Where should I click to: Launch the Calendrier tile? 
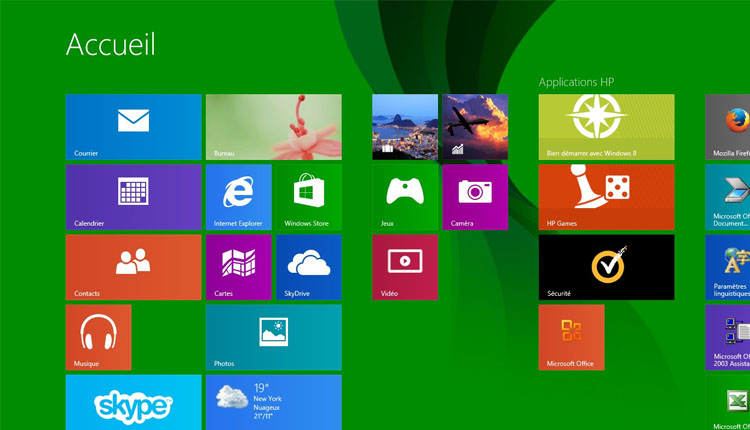click(133, 197)
